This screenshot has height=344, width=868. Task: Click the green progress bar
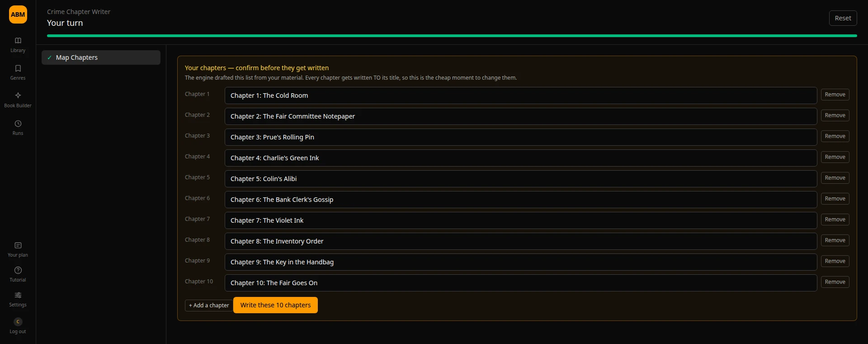tap(452, 35)
